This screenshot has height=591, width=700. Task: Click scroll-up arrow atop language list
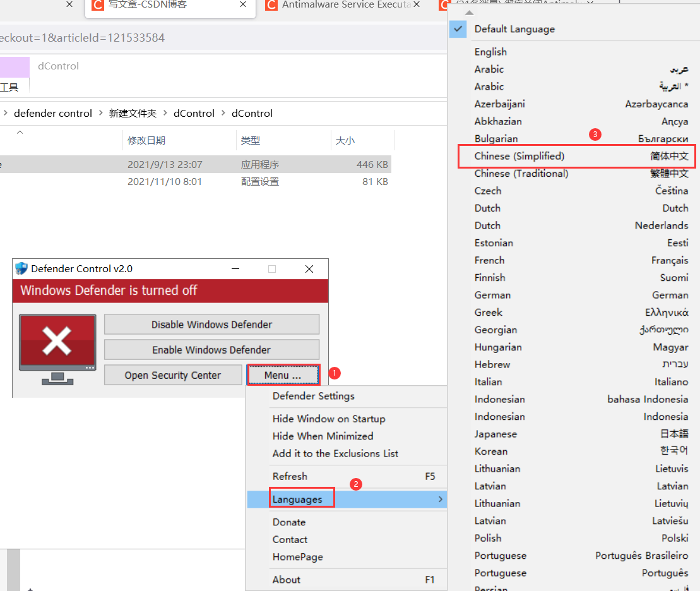(469, 13)
